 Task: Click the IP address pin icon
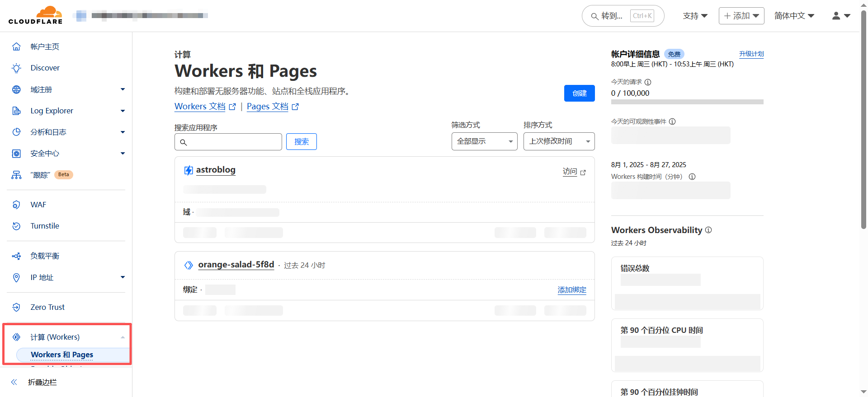pos(16,277)
